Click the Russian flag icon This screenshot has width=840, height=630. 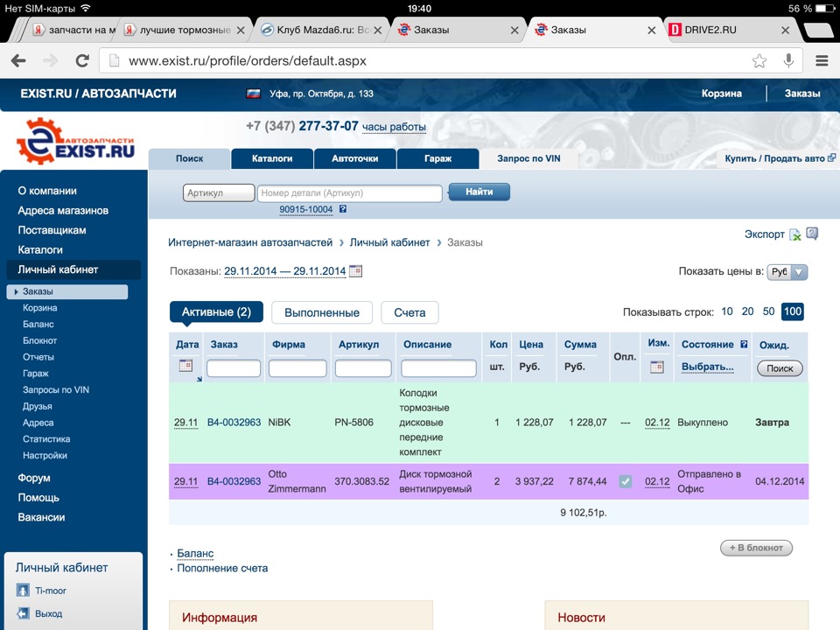click(x=254, y=94)
